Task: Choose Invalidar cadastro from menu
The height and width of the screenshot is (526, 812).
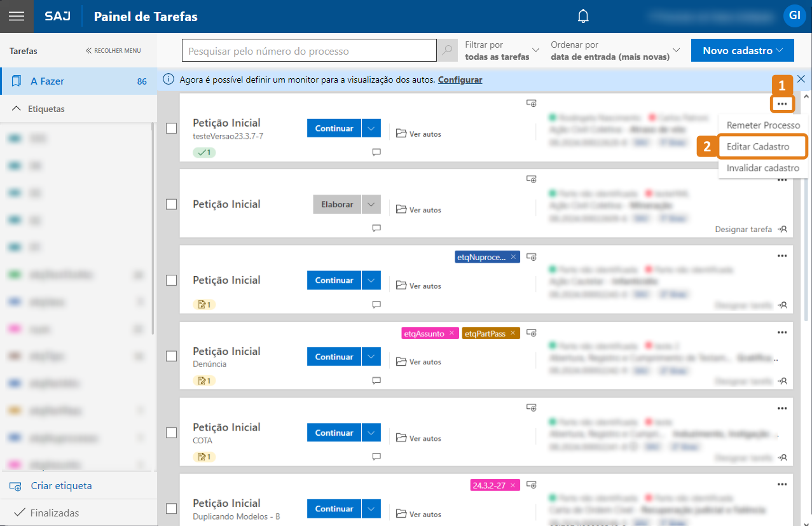Action: (x=762, y=169)
